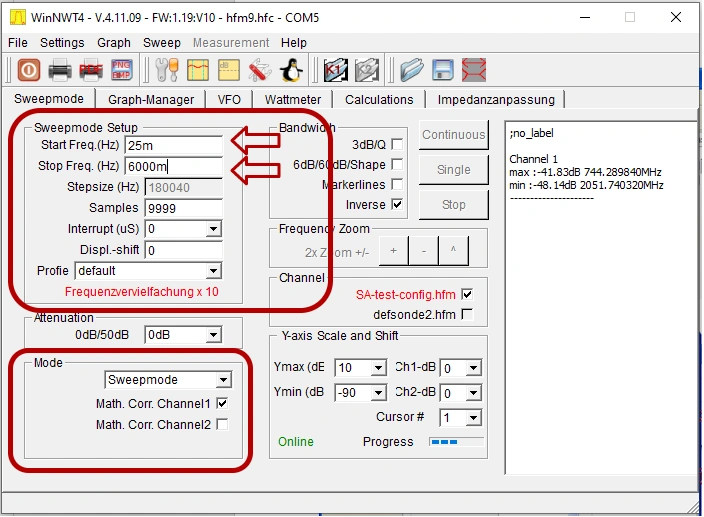Click the power/quit toolbar icon

[29, 70]
